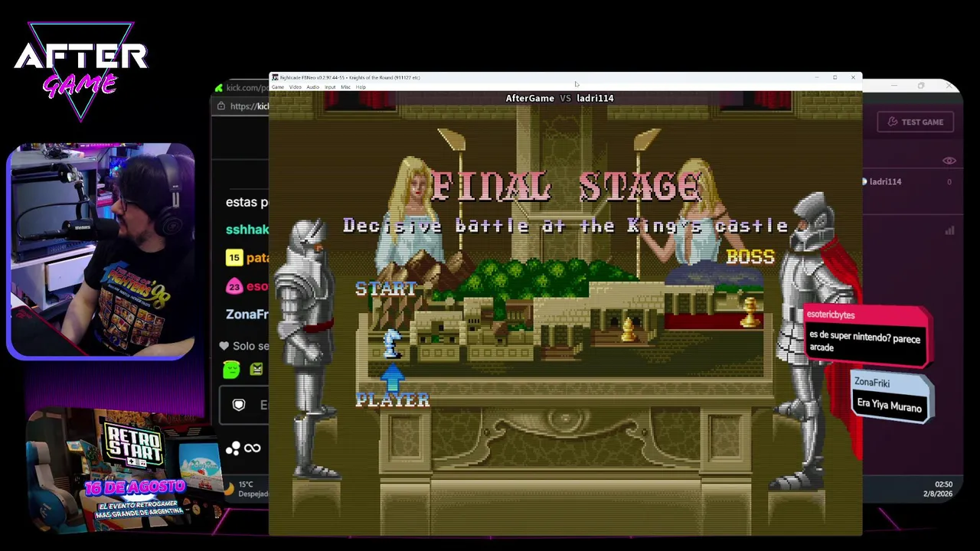The height and width of the screenshot is (551, 980).
Task: Click the lock icon in browser address bar
Action: (221, 106)
